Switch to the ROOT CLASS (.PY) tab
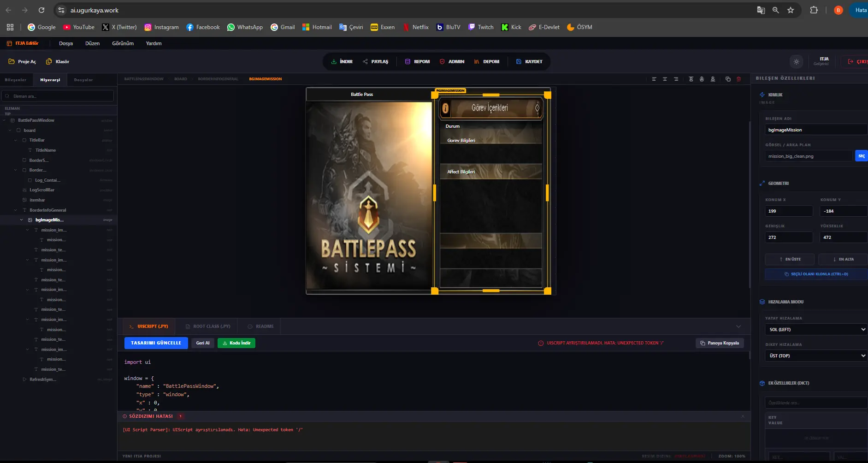The height and width of the screenshot is (463, 868). point(207,326)
